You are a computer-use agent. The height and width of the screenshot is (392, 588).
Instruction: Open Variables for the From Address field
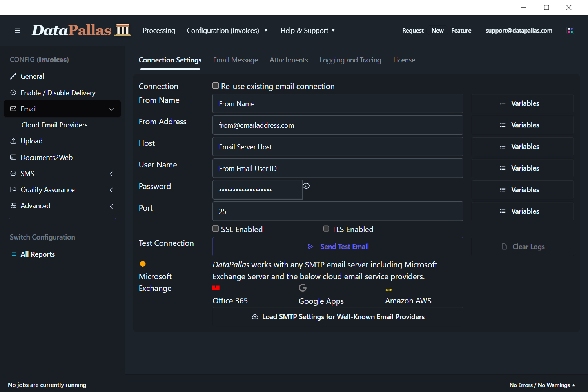(x=523, y=125)
